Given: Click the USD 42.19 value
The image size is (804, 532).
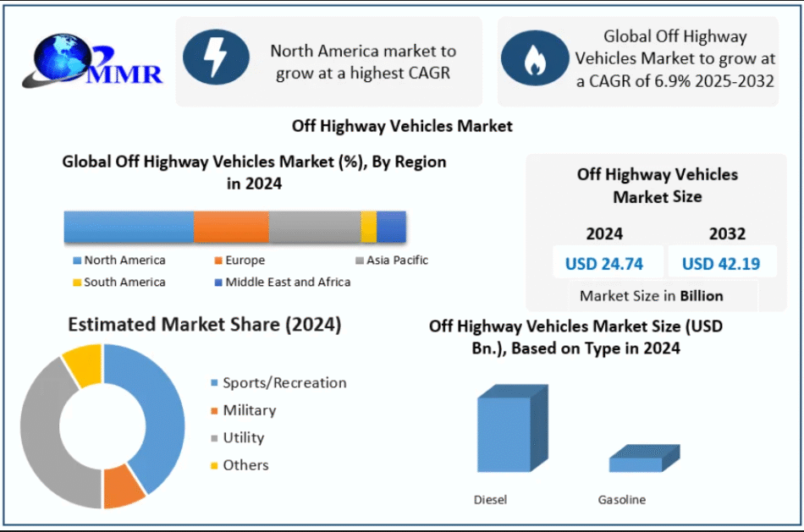Looking at the screenshot, I should pos(720,263).
